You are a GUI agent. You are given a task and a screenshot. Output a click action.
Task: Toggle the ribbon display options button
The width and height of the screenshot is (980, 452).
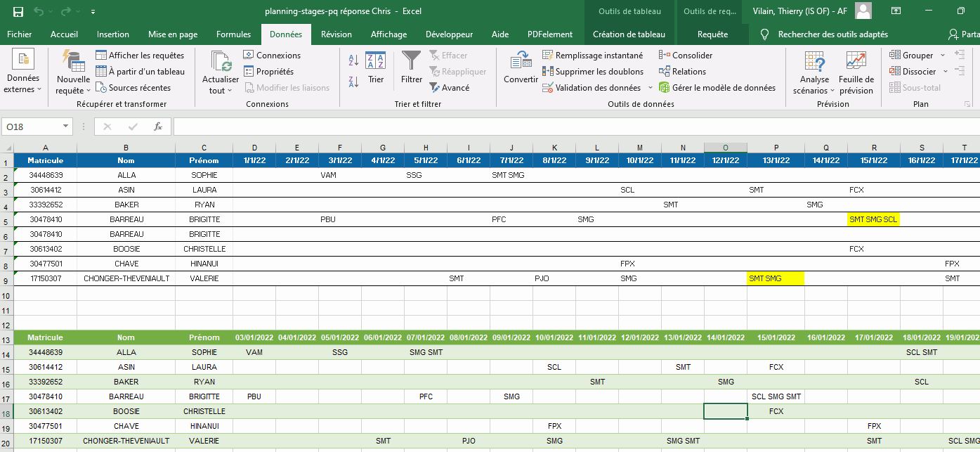[x=896, y=11]
